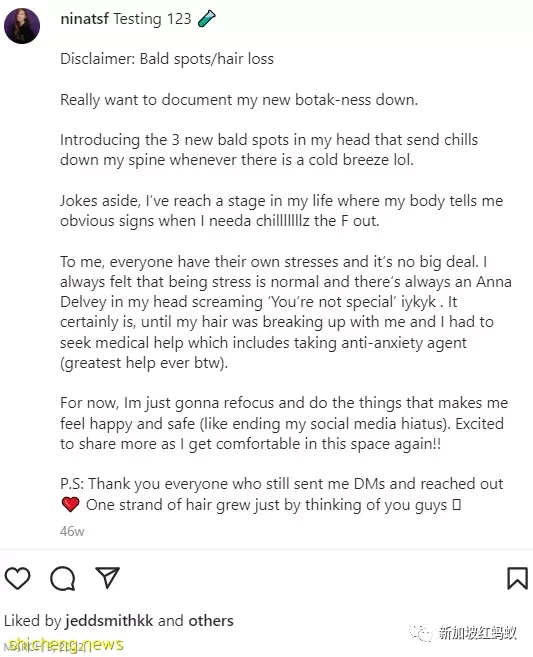This screenshot has height=657, width=533.
Task: Click the 'Disclaimer: Bald spots/hair loss' line
Action: coord(167,59)
